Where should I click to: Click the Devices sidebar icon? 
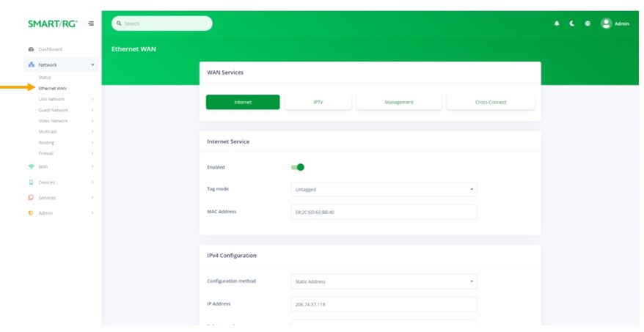(x=31, y=182)
